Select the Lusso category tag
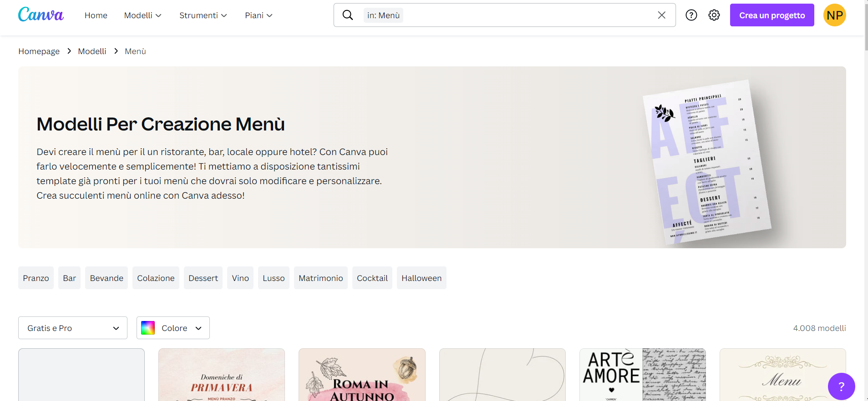This screenshot has height=401, width=868. tap(274, 278)
